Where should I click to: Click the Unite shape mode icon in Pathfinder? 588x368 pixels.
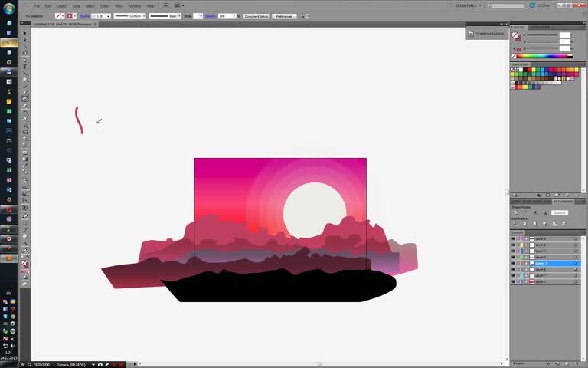click(x=515, y=212)
